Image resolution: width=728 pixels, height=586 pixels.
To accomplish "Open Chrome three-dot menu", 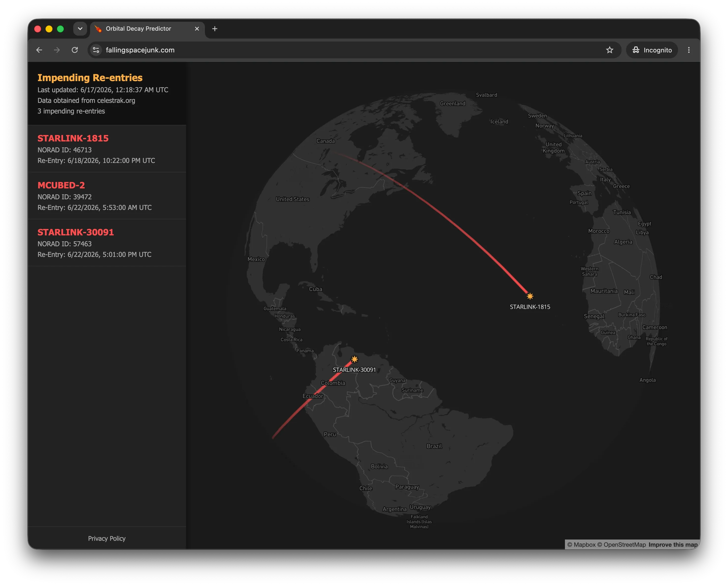I will (x=689, y=50).
